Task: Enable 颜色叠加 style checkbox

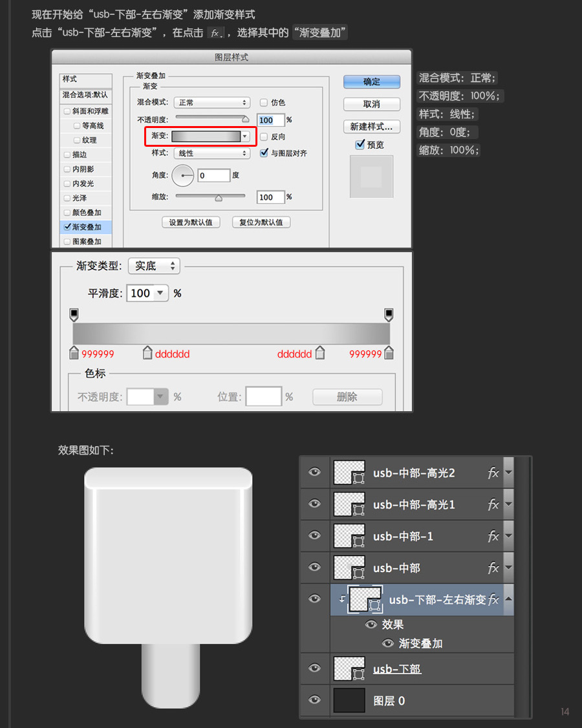Action: pos(67,213)
